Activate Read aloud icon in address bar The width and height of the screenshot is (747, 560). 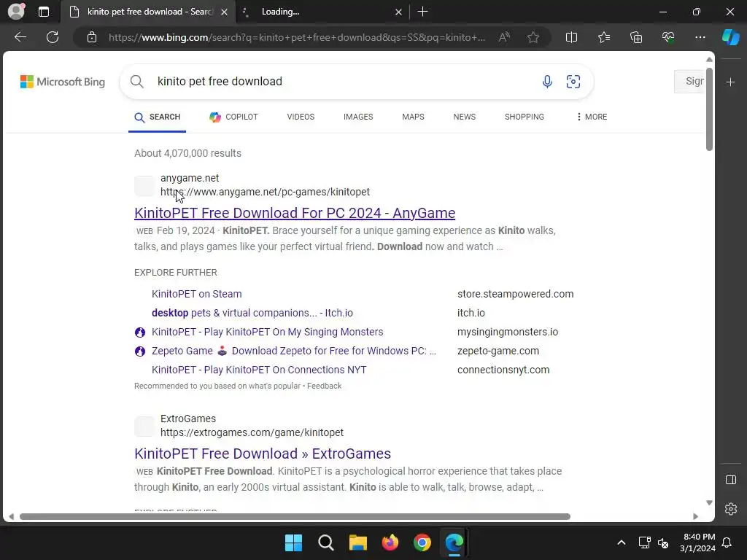click(504, 37)
